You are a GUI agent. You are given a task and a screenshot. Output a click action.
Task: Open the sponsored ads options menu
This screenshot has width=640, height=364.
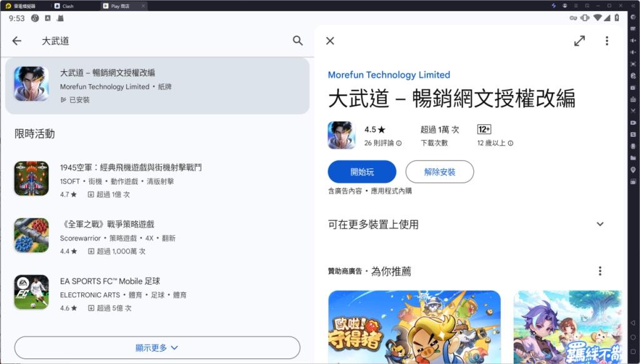click(600, 271)
